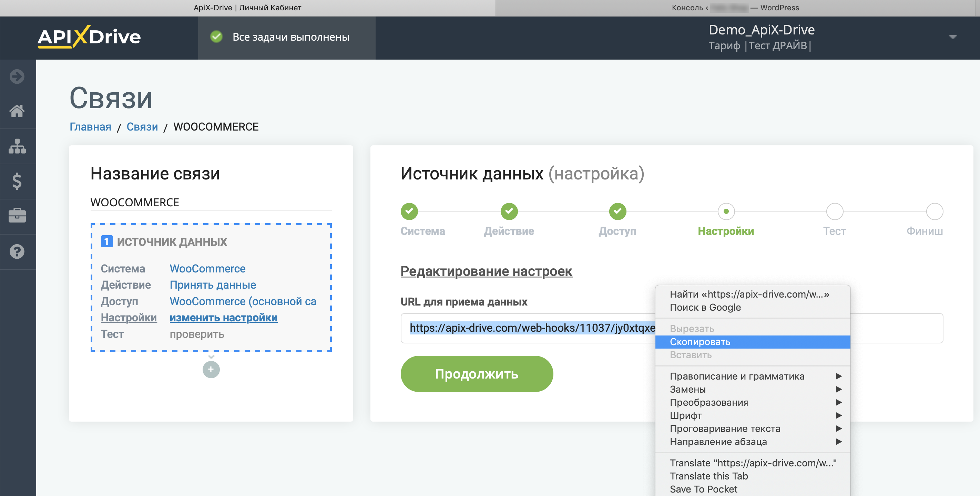Viewport: 980px width, 496px height.
Task: Click the Настройки step label
Action: (x=725, y=231)
